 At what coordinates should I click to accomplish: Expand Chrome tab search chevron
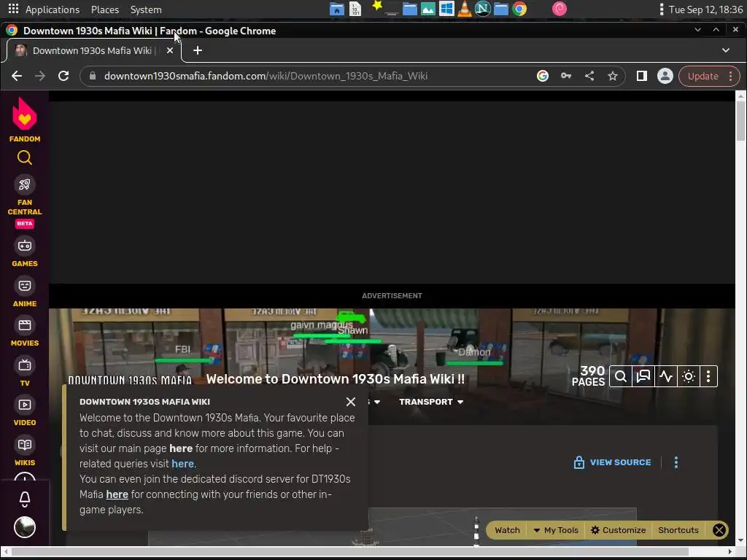coord(726,50)
